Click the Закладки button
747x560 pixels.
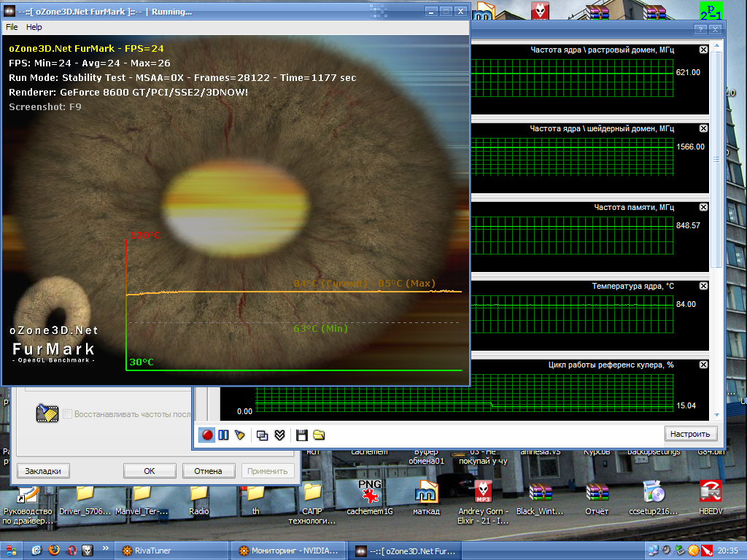coord(44,471)
